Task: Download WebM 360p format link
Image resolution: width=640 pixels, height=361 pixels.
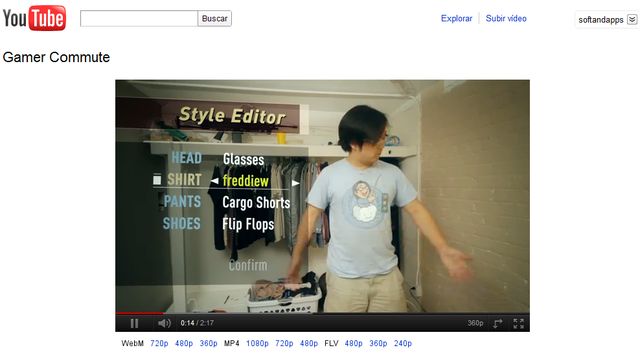Action: point(208,343)
